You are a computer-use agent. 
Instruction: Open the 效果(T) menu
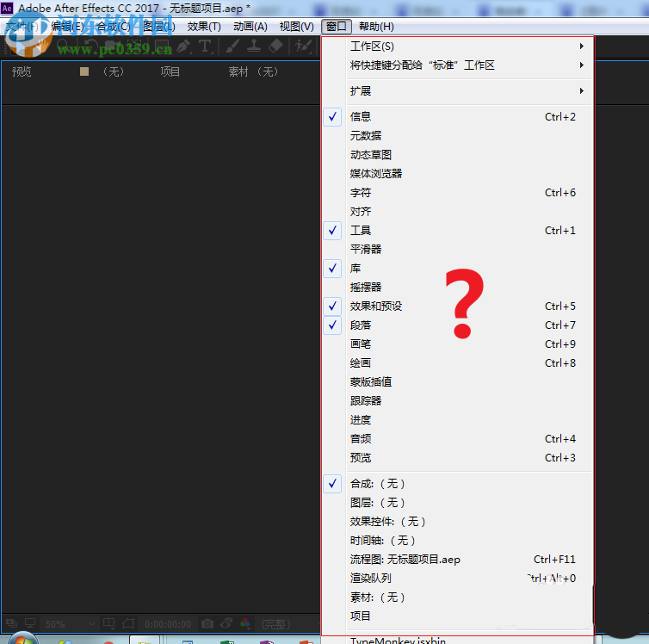pos(204,27)
